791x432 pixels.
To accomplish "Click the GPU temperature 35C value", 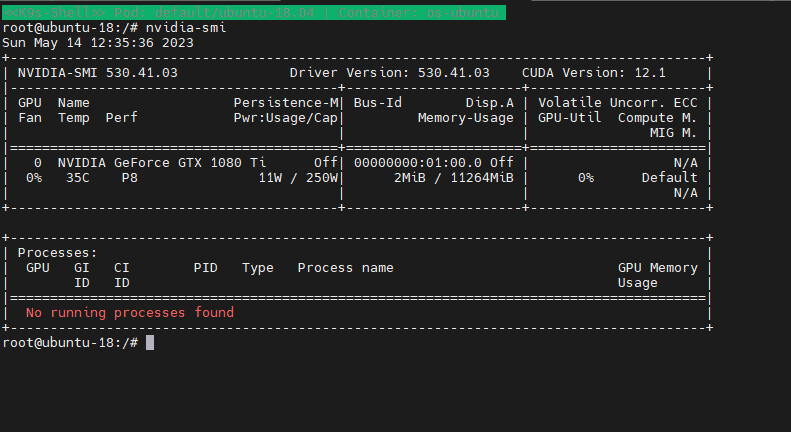I will pyautogui.click(x=78, y=177).
